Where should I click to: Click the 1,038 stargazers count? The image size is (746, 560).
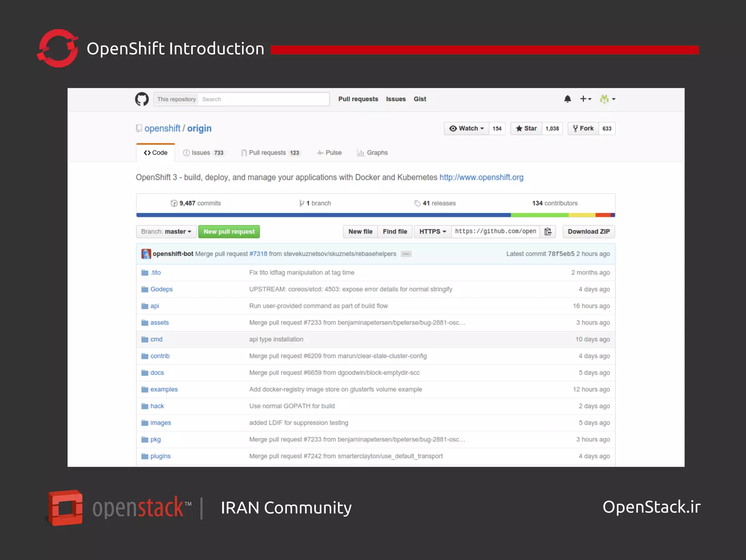click(x=552, y=128)
